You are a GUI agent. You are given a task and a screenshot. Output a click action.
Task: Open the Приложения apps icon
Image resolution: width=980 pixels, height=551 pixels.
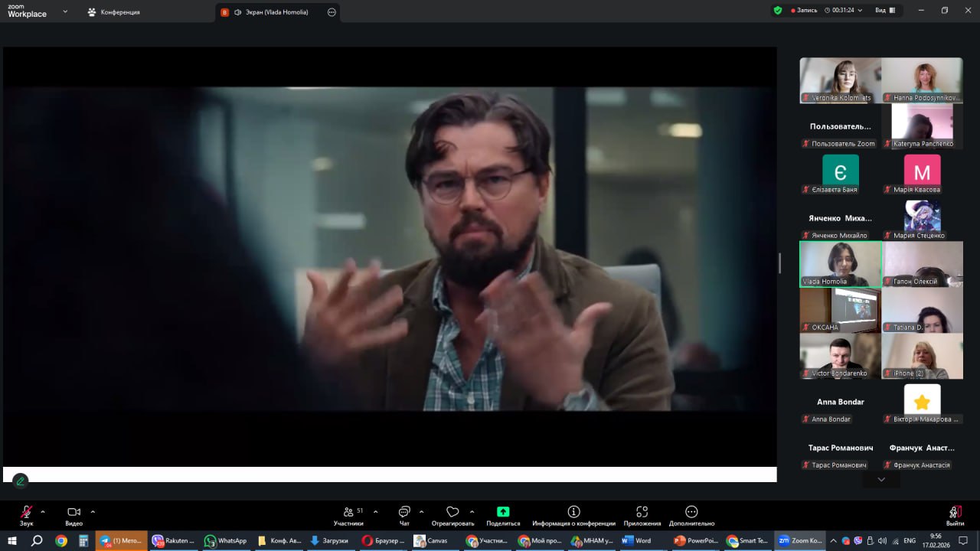(642, 512)
